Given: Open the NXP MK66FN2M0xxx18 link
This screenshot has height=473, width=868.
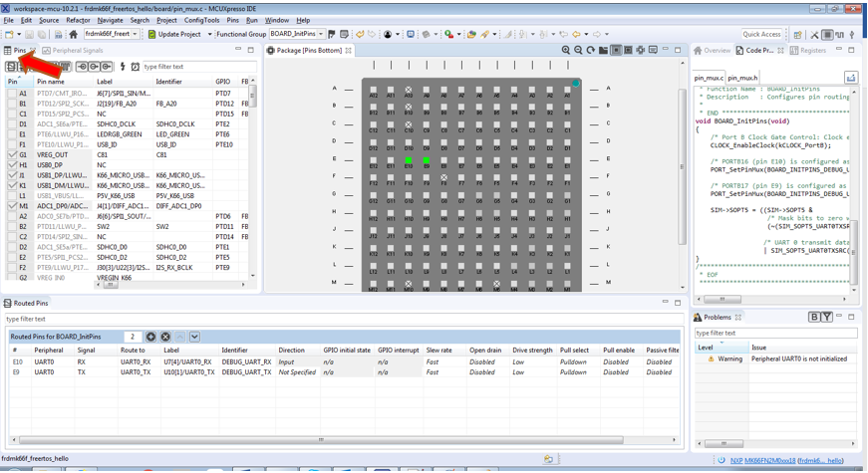Looking at the screenshot, I should pyautogui.click(x=762, y=460).
